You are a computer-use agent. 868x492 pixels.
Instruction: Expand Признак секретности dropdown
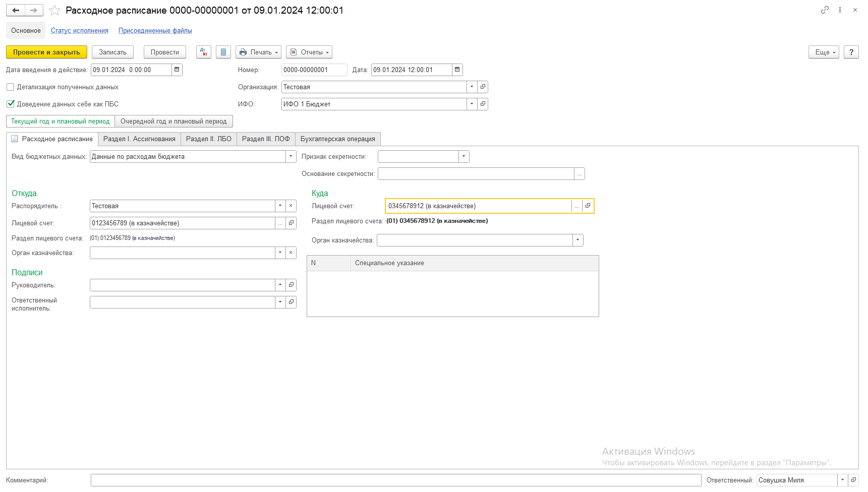click(464, 156)
